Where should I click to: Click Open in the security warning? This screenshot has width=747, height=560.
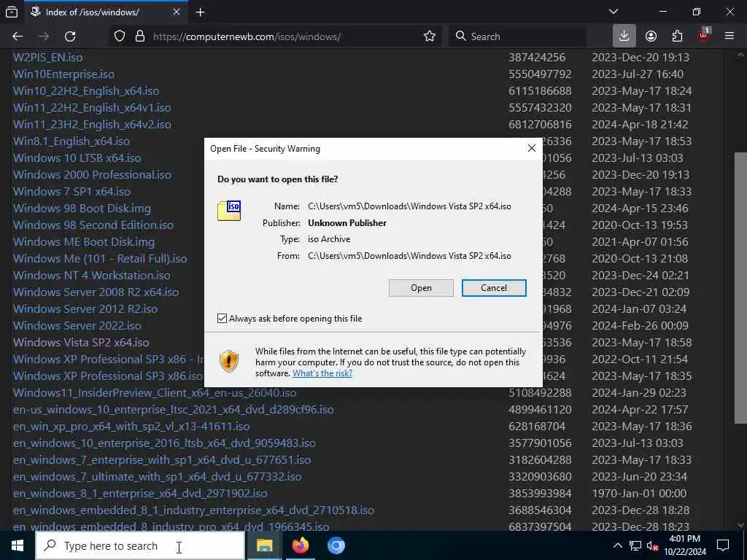(x=421, y=287)
